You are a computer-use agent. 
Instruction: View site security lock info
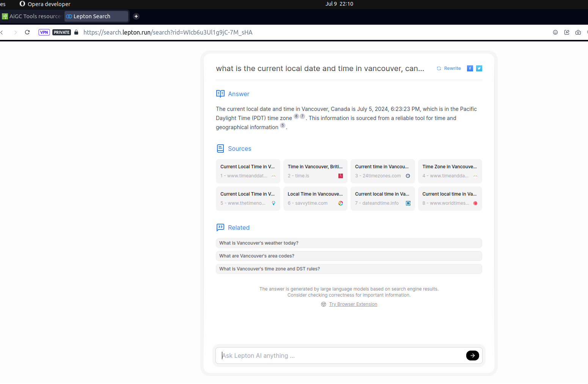76,32
